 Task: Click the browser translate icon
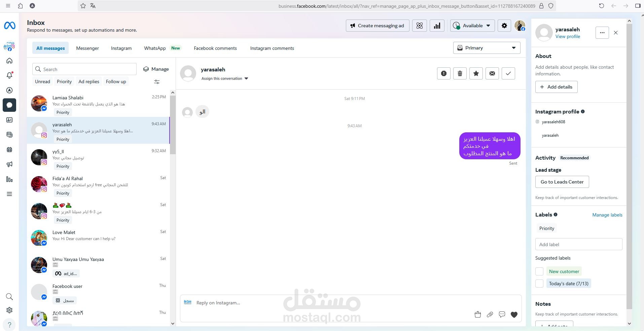click(x=93, y=6)
